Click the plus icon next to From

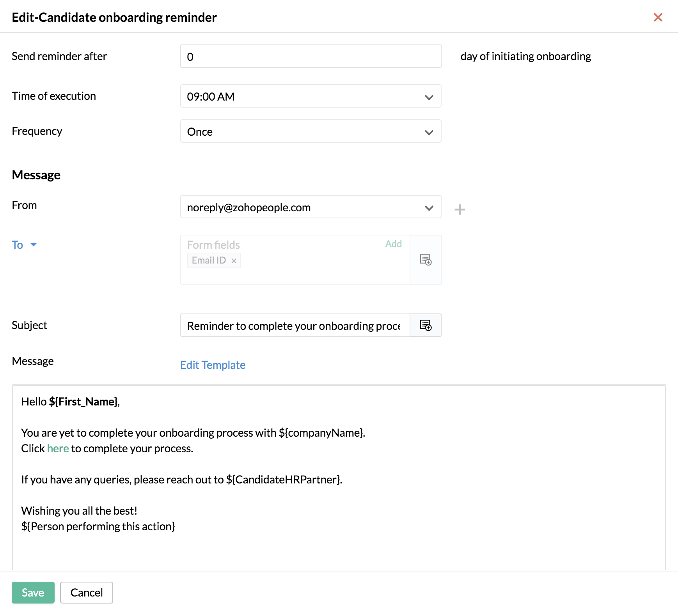[460, 209]
